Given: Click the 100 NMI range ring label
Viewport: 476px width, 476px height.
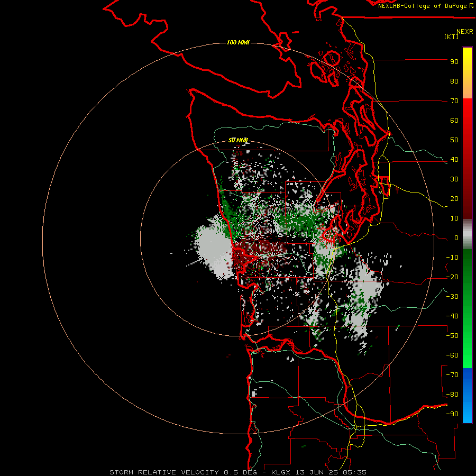Looking at the screenshot, I should point(237,42).
